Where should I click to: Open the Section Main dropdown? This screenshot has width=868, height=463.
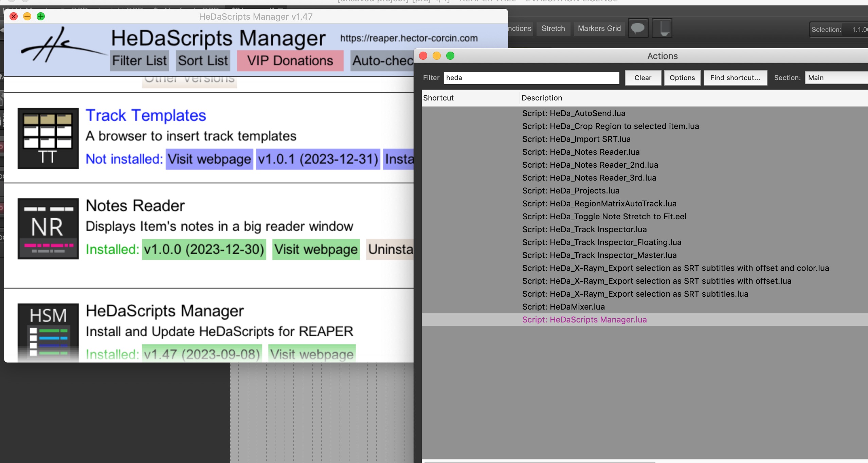tap(835, 78)
